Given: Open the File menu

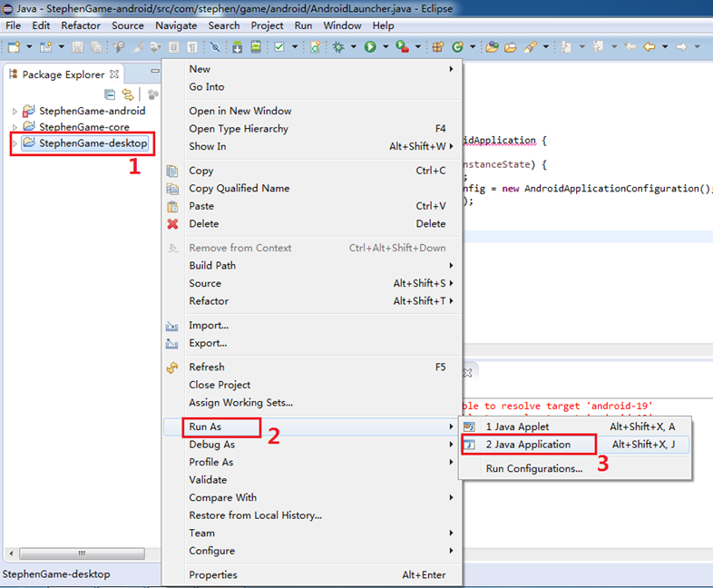Looking at the screenshot, I should [x=13, y=25].
